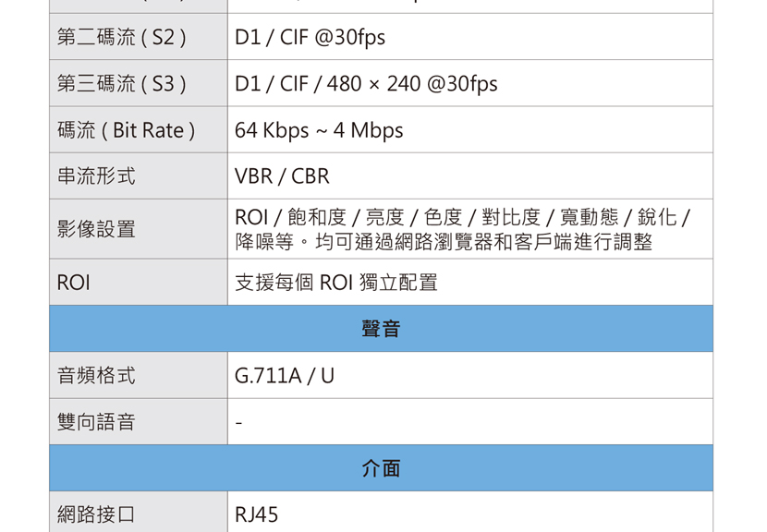Select the 支援每個 ROI 獨立配置 text
This screenshot has width=767, height=532.
[335, 283]
